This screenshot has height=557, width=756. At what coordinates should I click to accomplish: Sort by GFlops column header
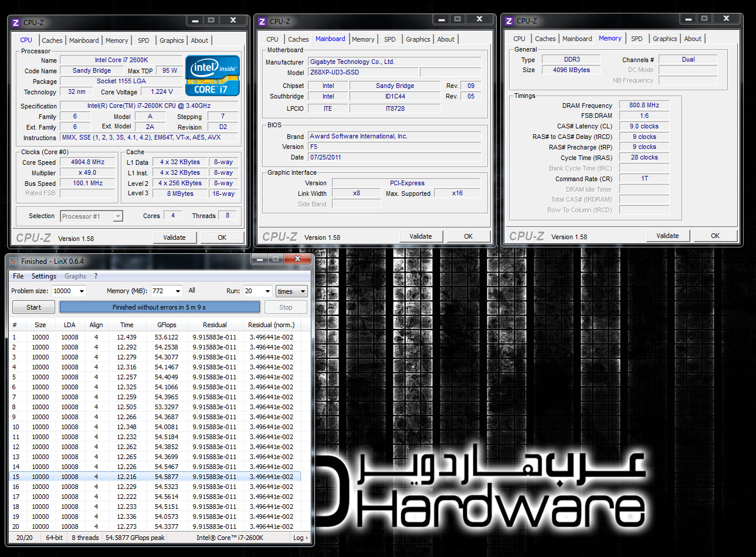(x=167, y=325)
